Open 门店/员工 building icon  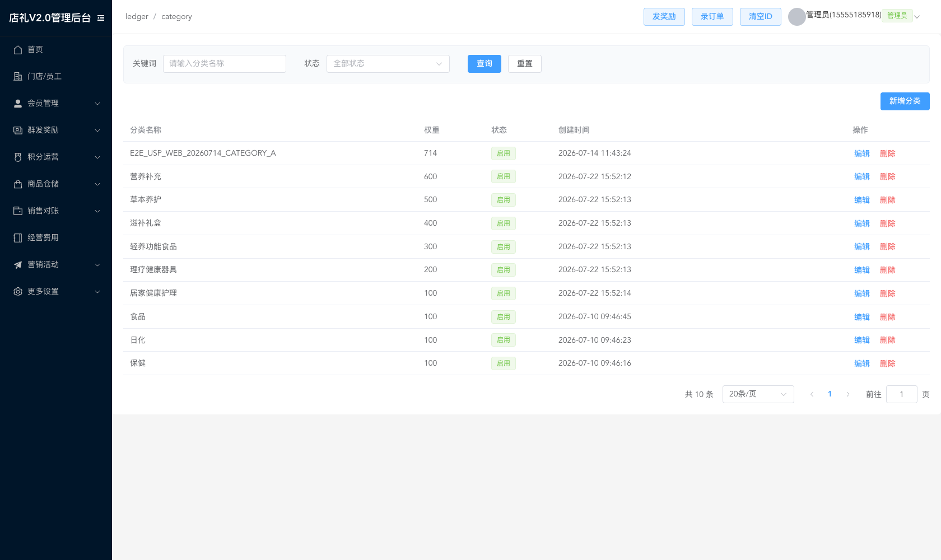pyautogui.click(x=18, y=77)
